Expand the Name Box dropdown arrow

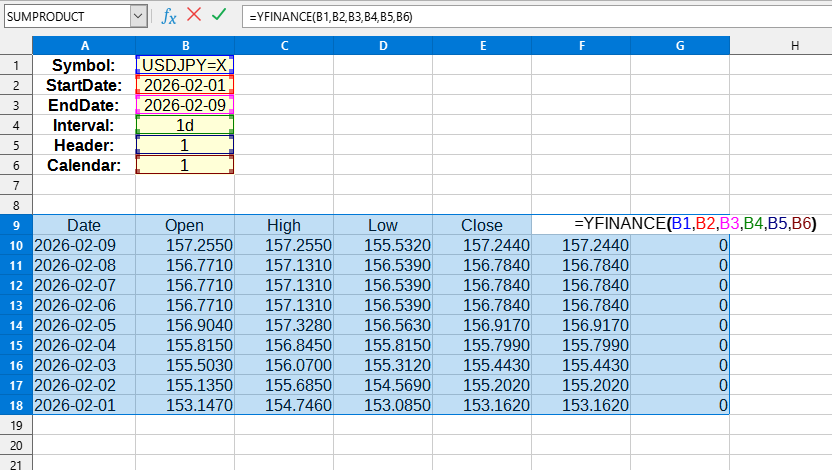pos(138,16)
